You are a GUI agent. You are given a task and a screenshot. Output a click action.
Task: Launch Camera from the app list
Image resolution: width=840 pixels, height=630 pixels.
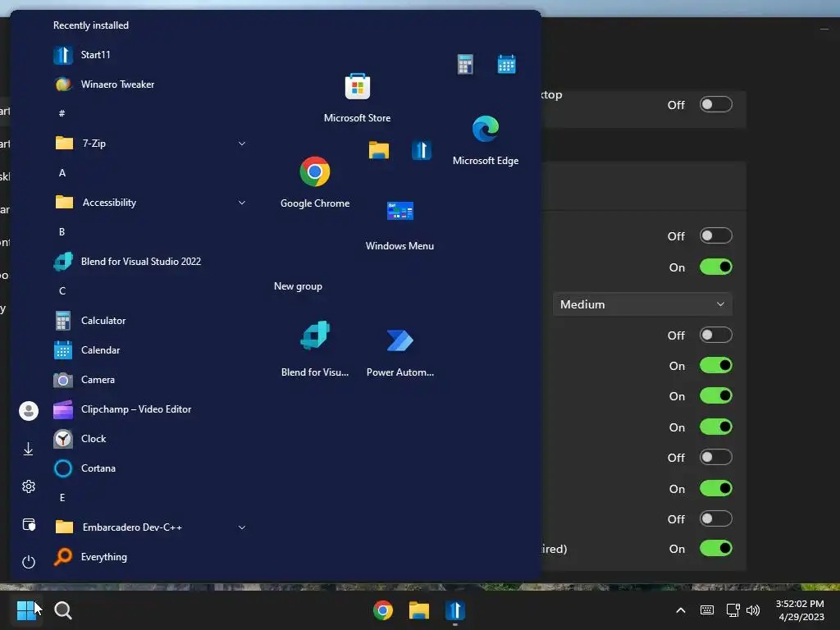[x=84, y=379]
